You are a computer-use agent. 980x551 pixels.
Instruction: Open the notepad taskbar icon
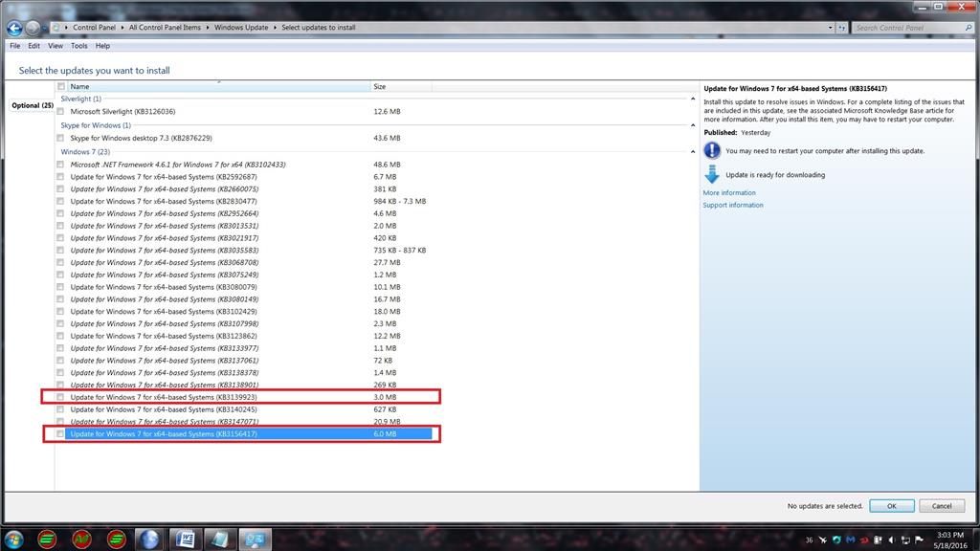tap(219, 540)
